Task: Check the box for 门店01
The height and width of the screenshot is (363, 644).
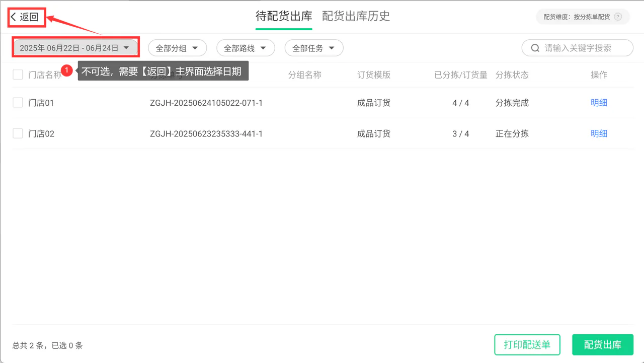Action: [18, 103]
